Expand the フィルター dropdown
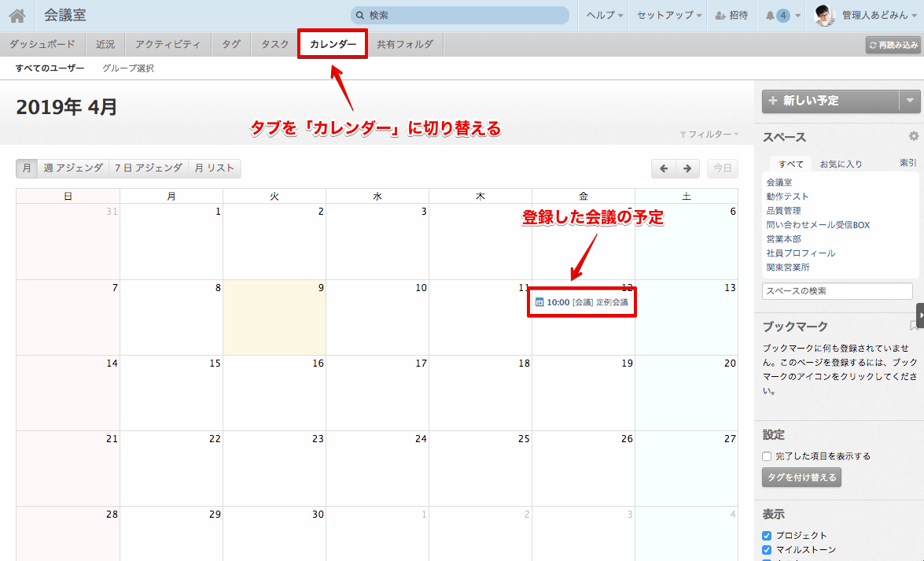The width and height of the screenshot is (924, 561). click(x=709, y=135)
